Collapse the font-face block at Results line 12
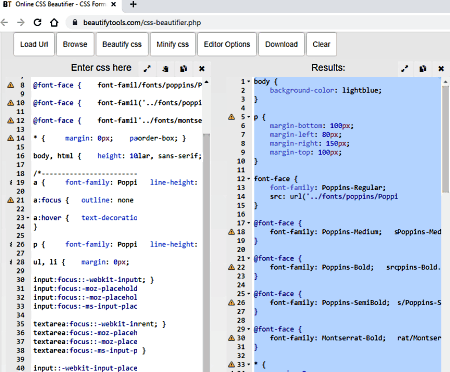This screenshot has height=372, width=450. coord(249,179)
